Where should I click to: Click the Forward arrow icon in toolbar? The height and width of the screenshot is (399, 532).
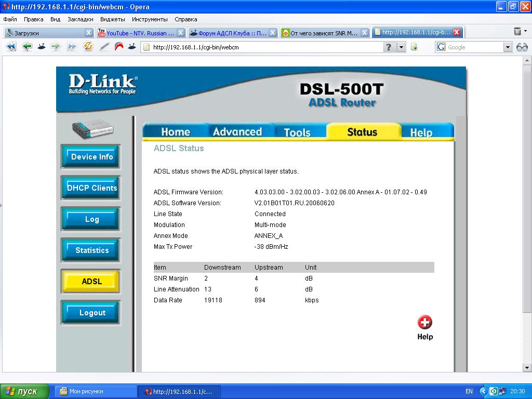(x=56, y=47)
